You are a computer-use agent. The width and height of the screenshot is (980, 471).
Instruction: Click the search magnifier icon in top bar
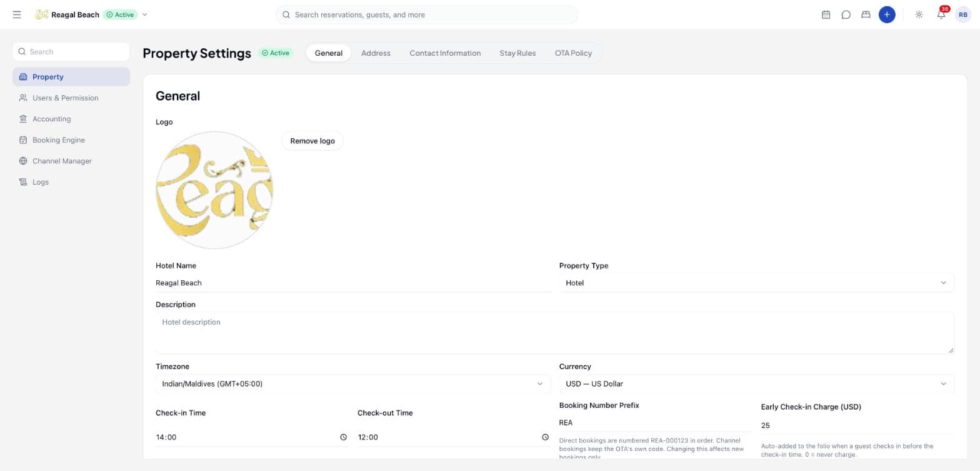[286, 14]
